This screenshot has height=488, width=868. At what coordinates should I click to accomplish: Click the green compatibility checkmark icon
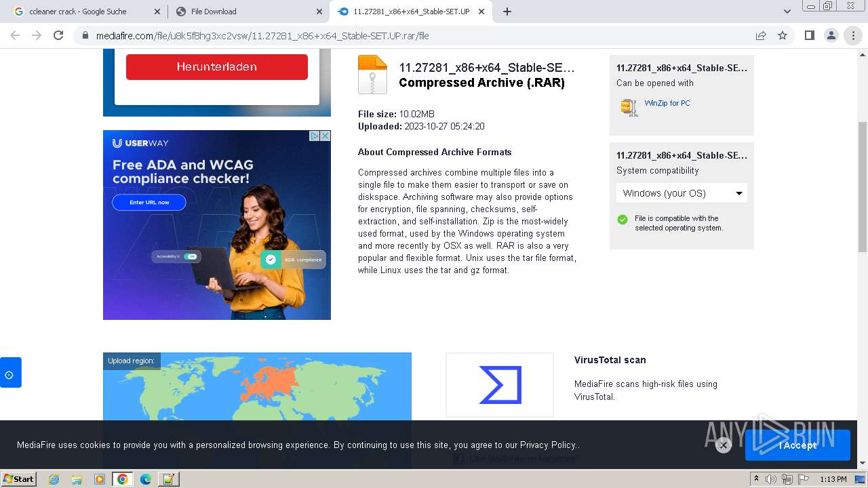623,219
